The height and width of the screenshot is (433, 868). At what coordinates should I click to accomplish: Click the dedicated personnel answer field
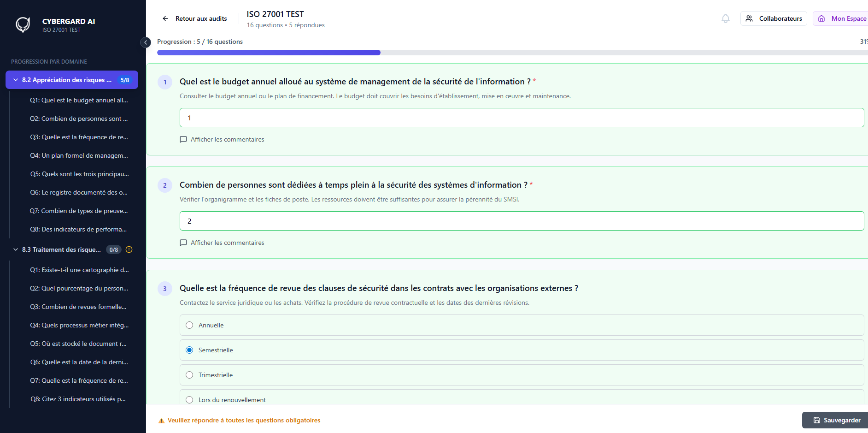point(522,221)
